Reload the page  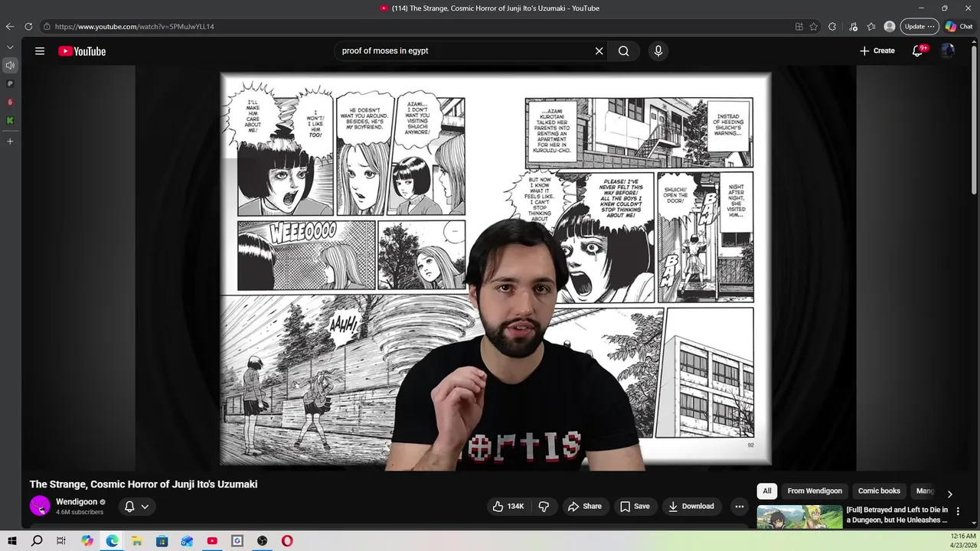28,26
